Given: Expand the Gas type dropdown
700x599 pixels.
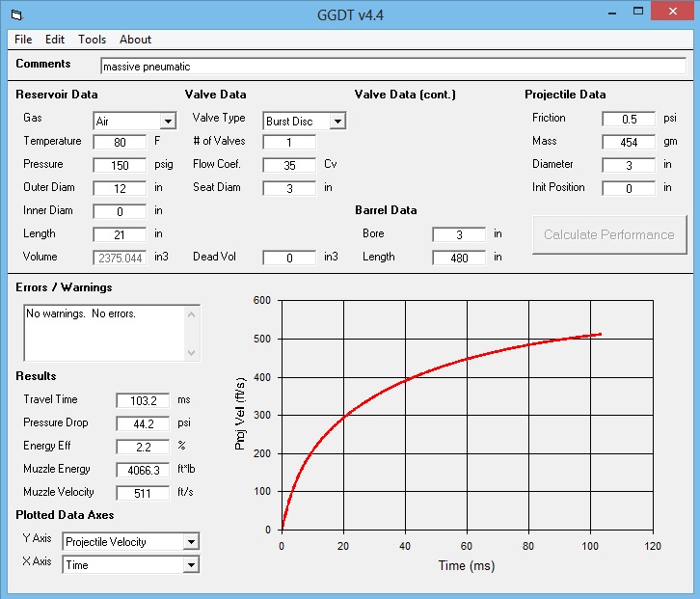Looking at the screenshot, I should 168,122.
